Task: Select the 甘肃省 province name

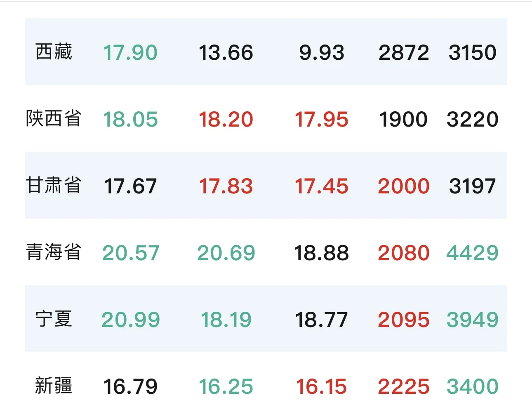Action: pos(54,186)
